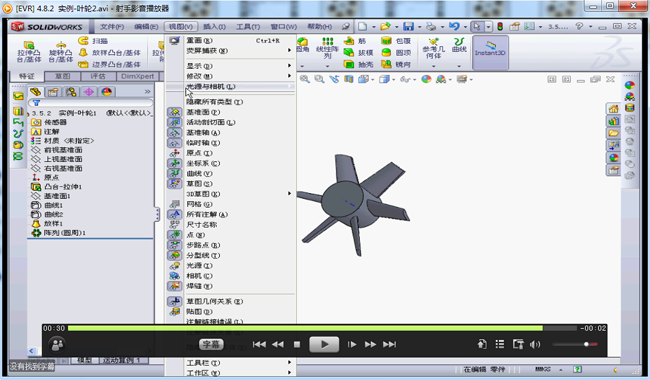Select the Mirror (镜向) tool
The width and height of the screenshot is (650, 380).
[396, 64]
